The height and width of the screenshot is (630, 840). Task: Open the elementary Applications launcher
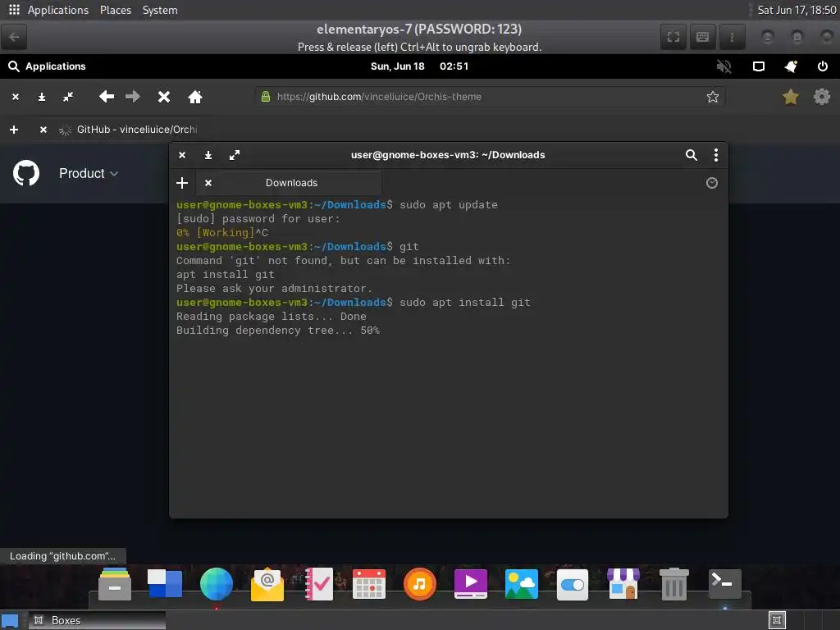tap(47, 66)
